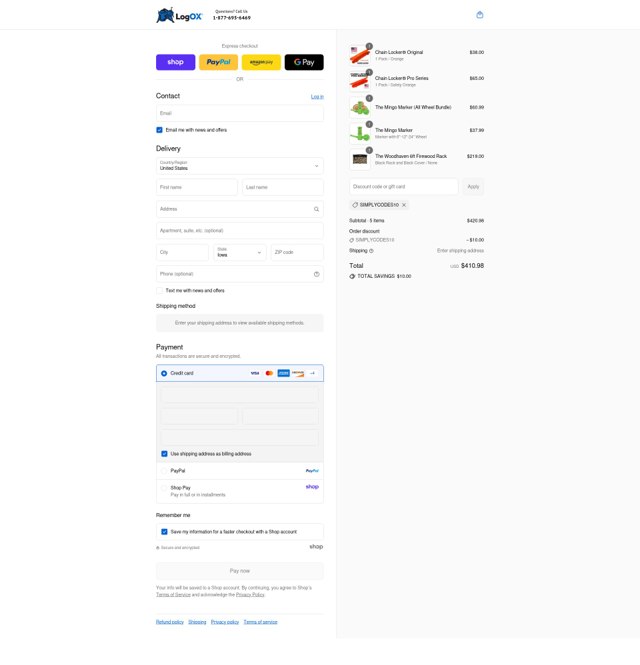The image size is (640, 665).
Task: Select the PayPal payment radio option
Action: [x=164, y=471]
